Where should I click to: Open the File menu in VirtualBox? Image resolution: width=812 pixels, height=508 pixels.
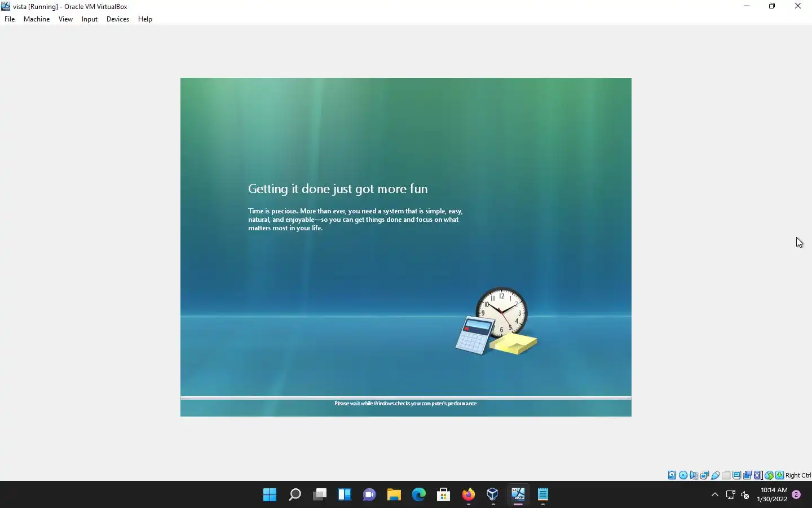point(10,19)
